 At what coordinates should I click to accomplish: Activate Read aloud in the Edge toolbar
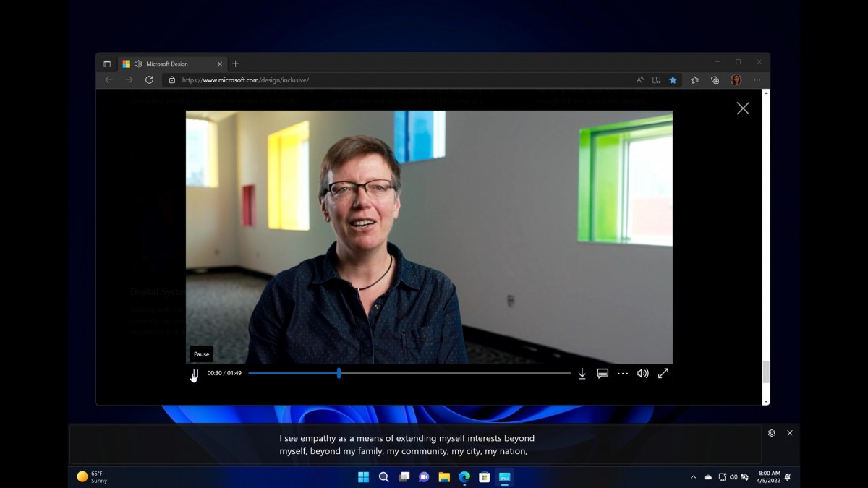639,80
